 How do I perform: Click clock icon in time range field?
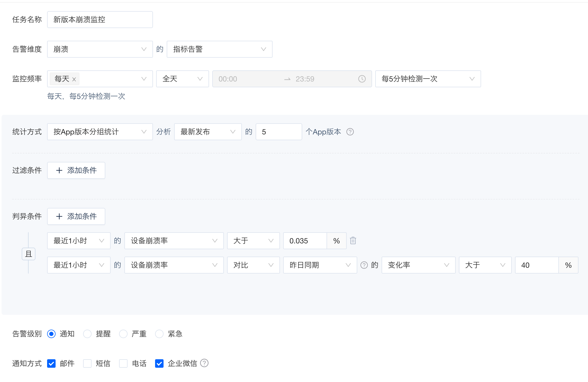tap(362, 79)
